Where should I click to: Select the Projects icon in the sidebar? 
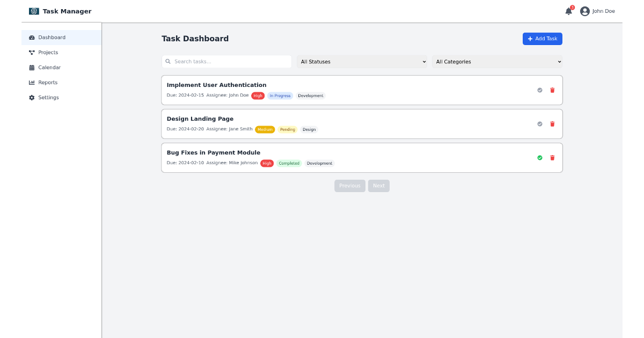tap(31, 52)
